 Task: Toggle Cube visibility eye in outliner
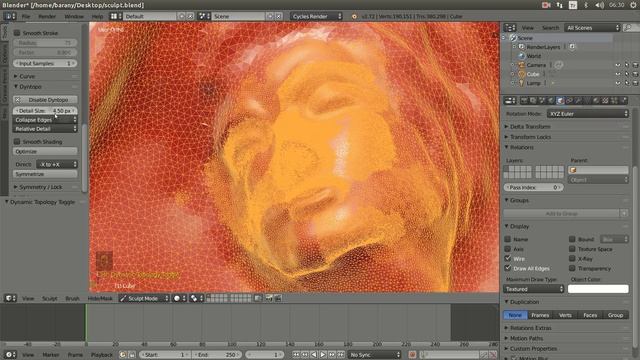pos(618,74)
